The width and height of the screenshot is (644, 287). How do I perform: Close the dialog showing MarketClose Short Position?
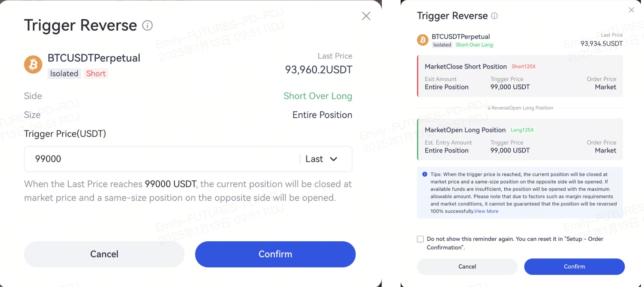[x=631, y=10]
